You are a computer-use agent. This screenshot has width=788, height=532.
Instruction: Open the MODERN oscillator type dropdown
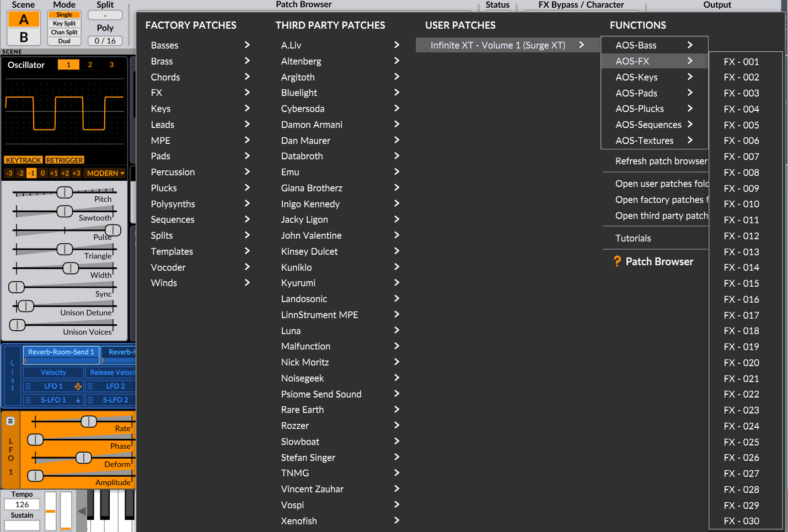click(x=105, y=173)
